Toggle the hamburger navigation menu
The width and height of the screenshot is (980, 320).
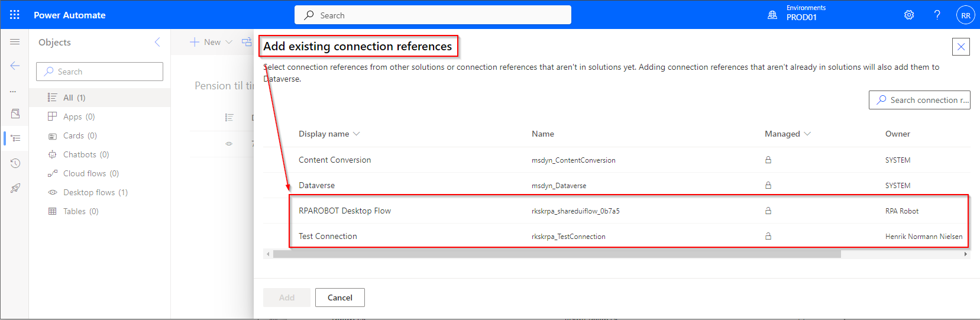[x=15, y=42]
